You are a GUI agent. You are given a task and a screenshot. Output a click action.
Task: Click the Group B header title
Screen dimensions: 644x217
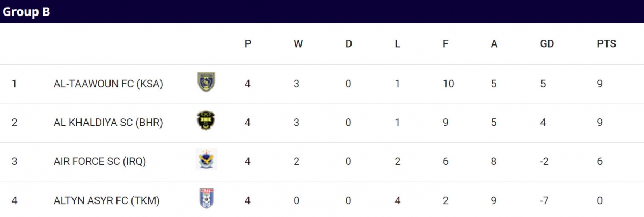click(27, 12)
